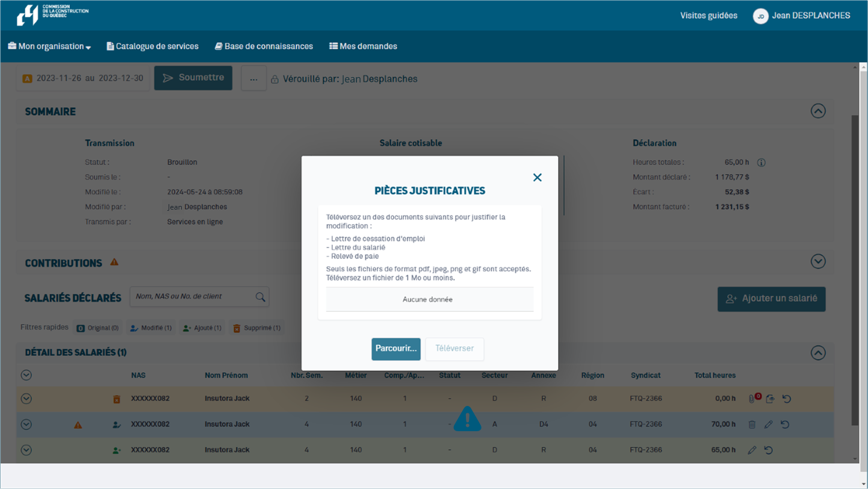This screenshot has width=868, height=489.
Task: Collapse the Sommaire section
Action: [x=817, y=111]
